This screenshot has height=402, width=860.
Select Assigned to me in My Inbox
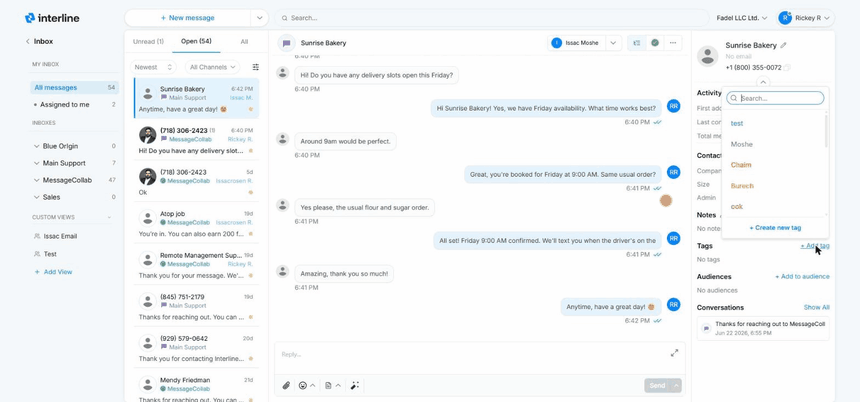click(x=75, y=105)
